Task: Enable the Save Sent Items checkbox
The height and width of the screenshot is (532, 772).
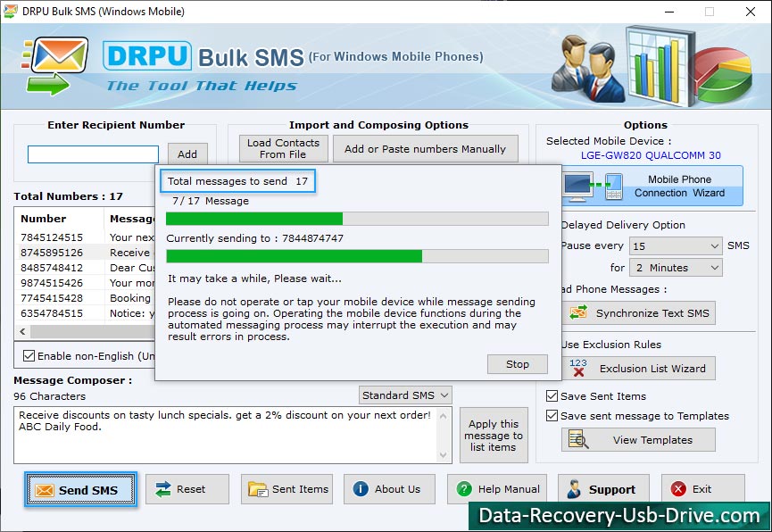Action: (552, 395)
